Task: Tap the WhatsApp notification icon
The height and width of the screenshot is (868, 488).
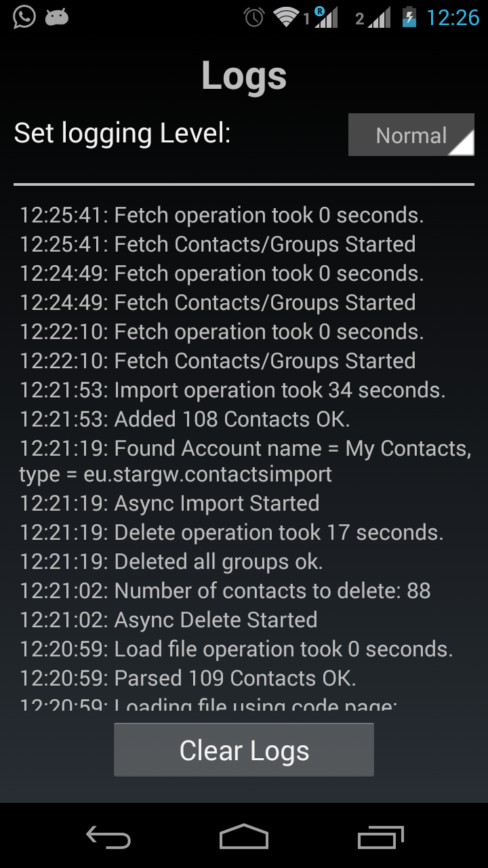Action: click(x=24, y=17)
